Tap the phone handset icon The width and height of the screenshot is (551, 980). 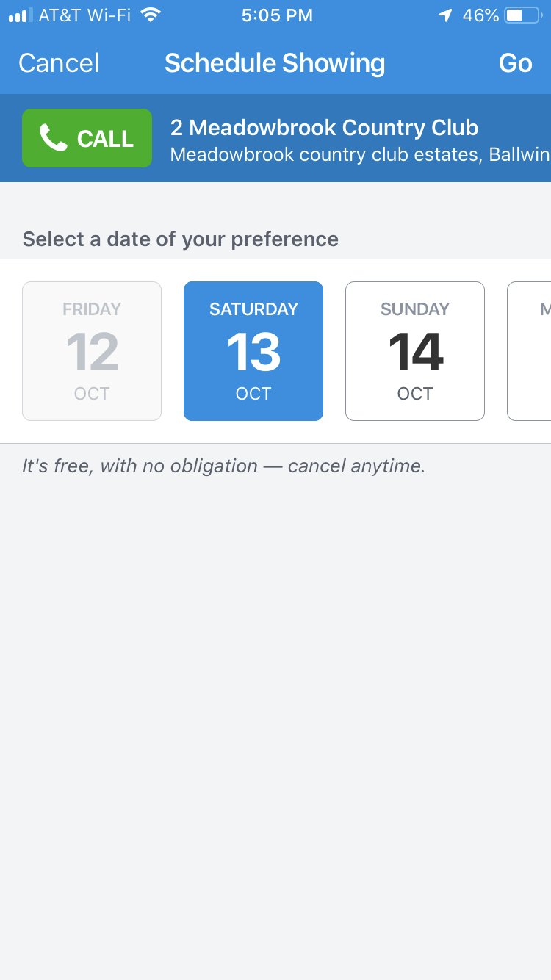[x=54, y=138]
